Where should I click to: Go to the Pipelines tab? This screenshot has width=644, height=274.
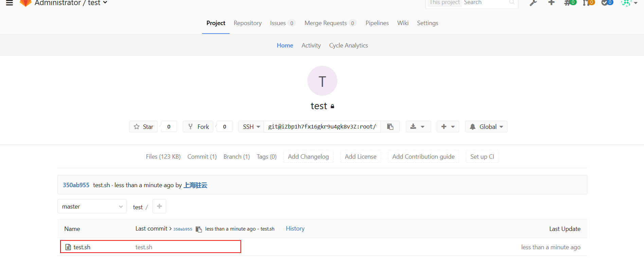[377, 23]
